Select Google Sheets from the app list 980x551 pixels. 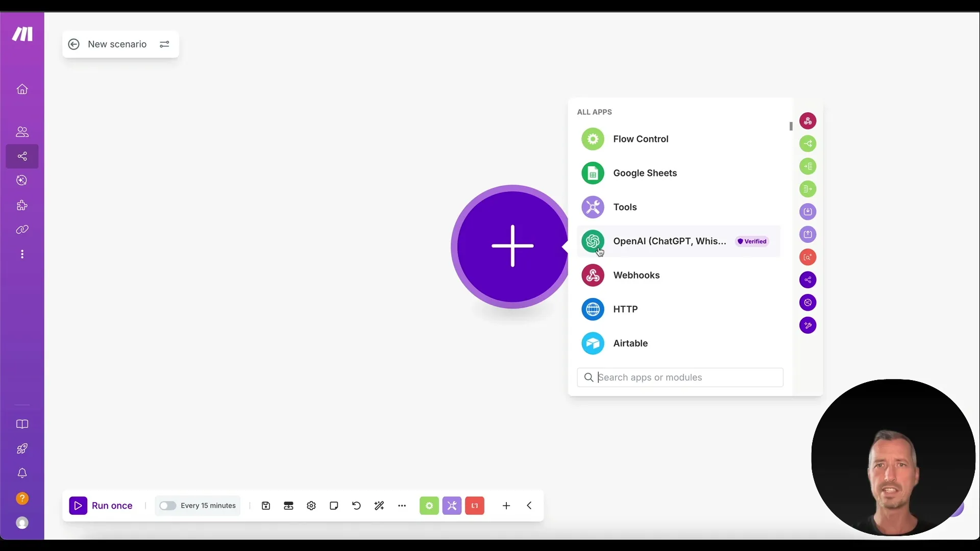645,173
